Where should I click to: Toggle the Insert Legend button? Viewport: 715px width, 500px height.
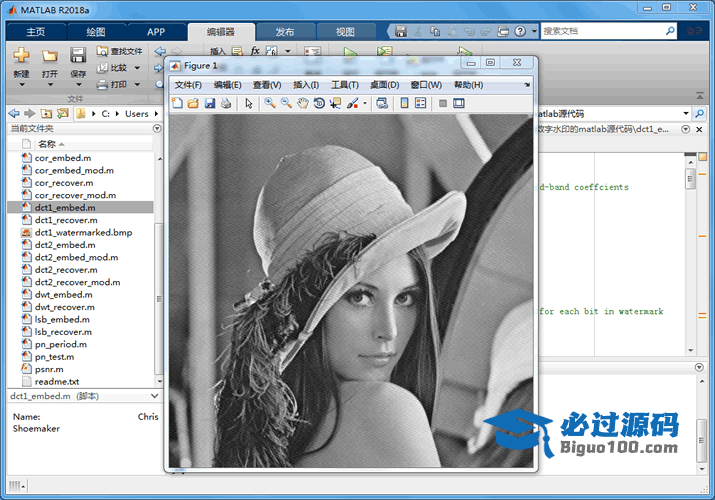421,103
